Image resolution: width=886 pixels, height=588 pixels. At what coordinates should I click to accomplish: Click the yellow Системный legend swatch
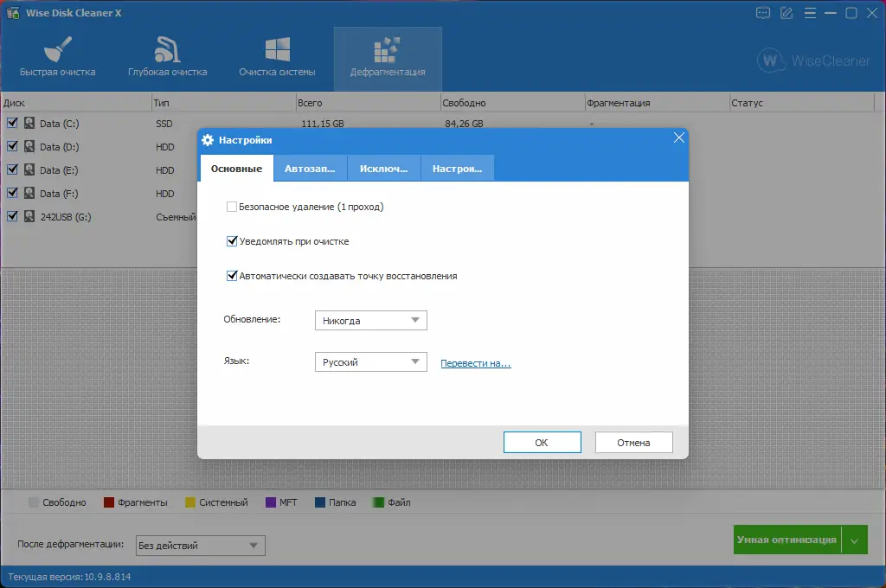[190, 502]
